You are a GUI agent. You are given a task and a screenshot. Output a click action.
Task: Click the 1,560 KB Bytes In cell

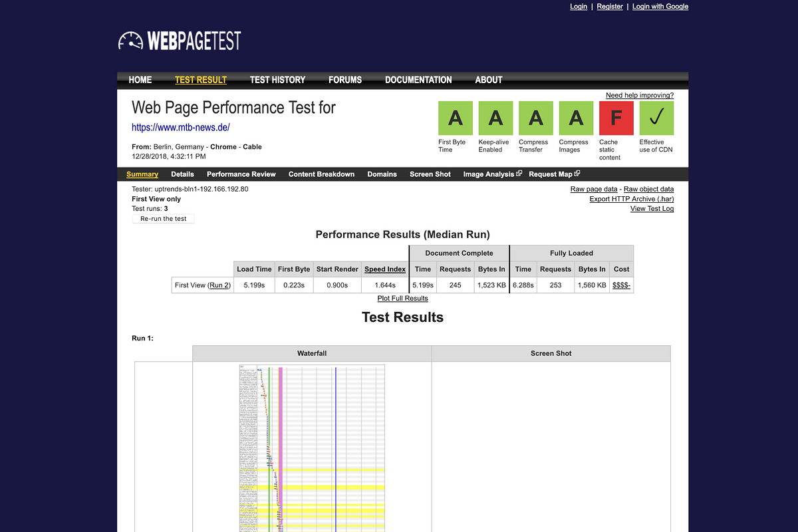[x=592, y=285]
